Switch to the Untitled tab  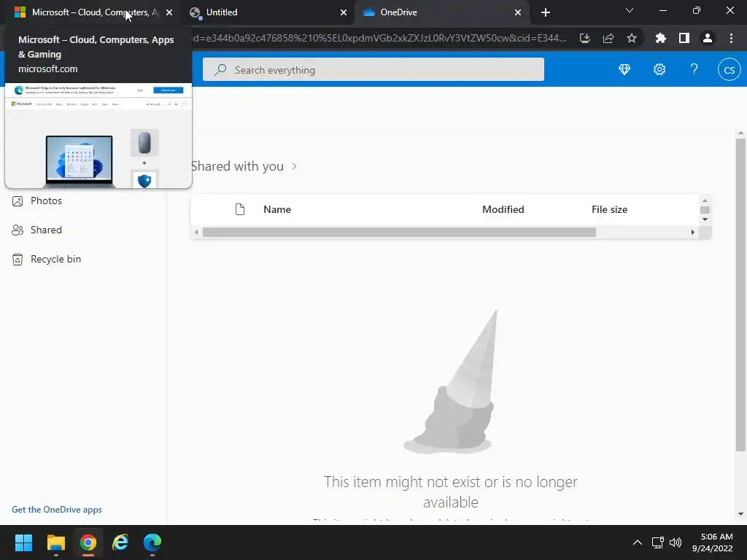267,12
